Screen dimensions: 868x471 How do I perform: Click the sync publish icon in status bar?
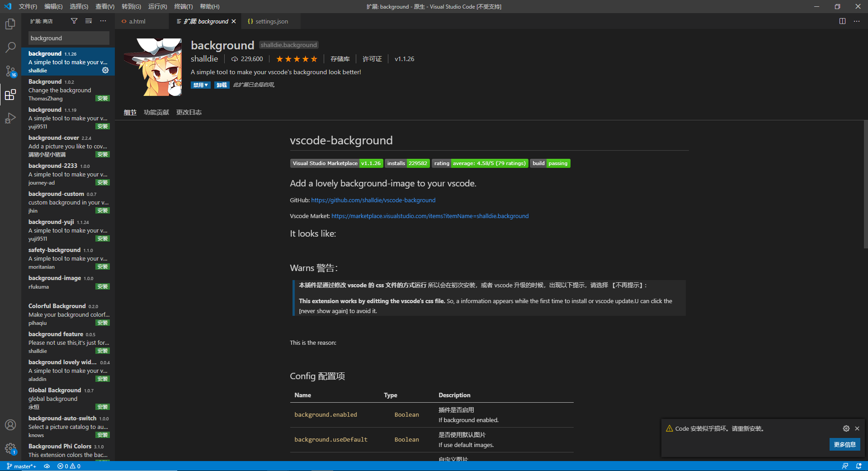[47, 466]
